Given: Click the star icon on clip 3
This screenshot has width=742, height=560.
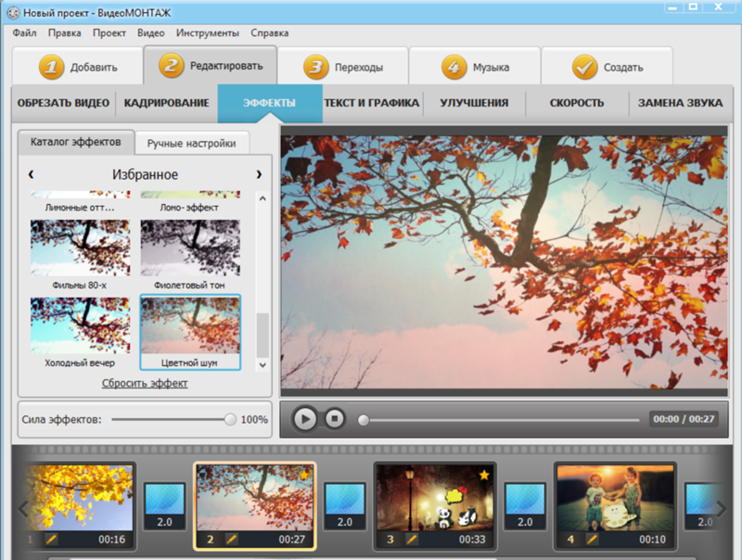Looking at the screenshot, I should click(x=484, y=475).
